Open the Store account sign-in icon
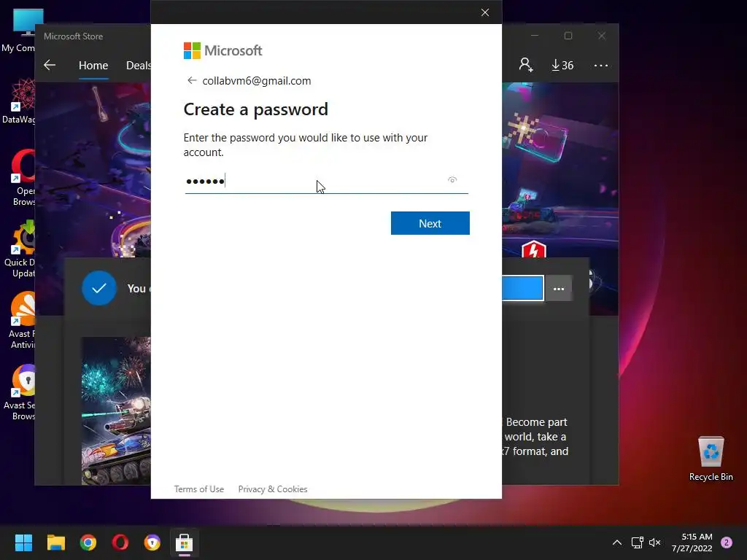 [x=526, y=65]
